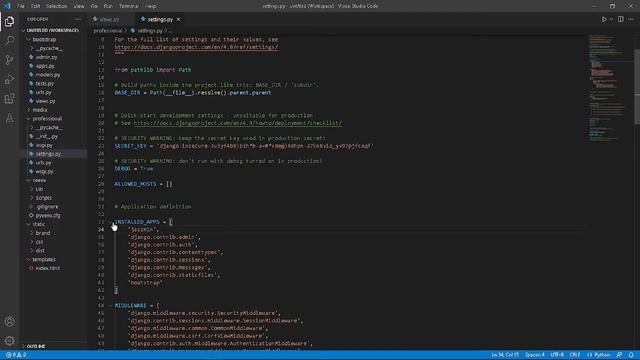Expand the dist folder
Image resolution: width=640 pixels, height=360 pixels.
[32, 251]
